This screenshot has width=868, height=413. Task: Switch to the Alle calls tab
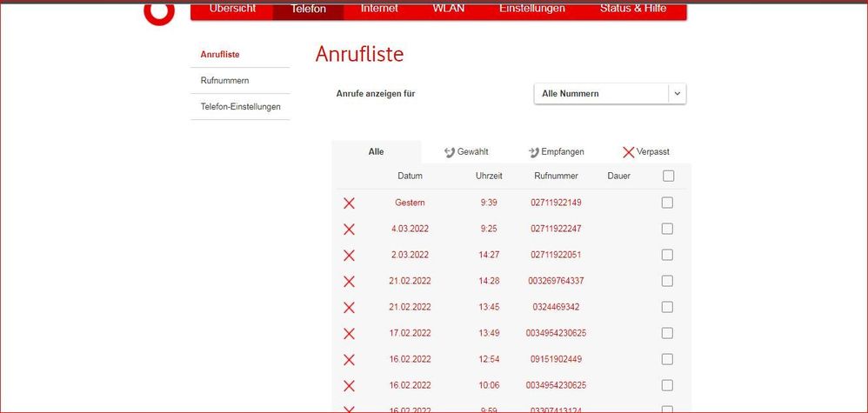(376, 151)
